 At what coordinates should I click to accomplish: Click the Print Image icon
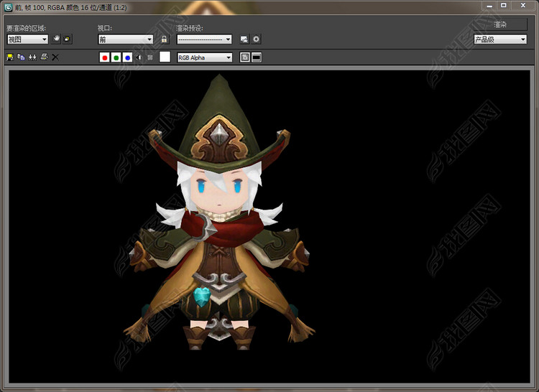pos(44,57)
